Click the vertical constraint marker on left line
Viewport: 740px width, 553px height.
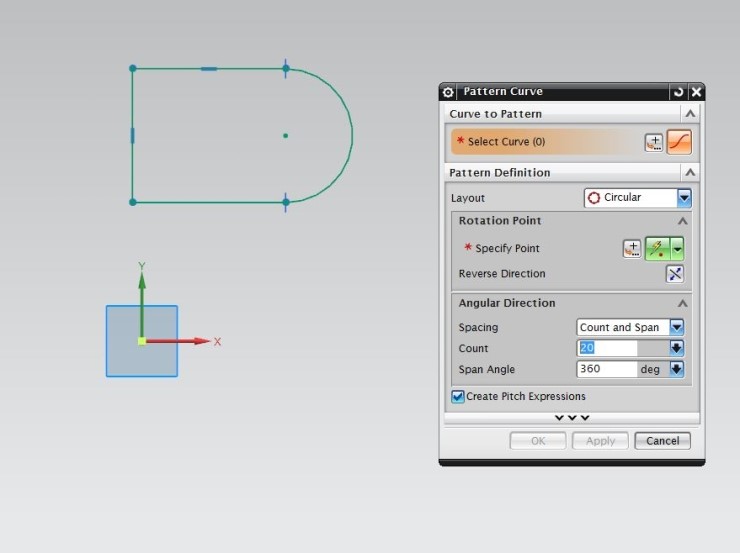coord(132,136)
